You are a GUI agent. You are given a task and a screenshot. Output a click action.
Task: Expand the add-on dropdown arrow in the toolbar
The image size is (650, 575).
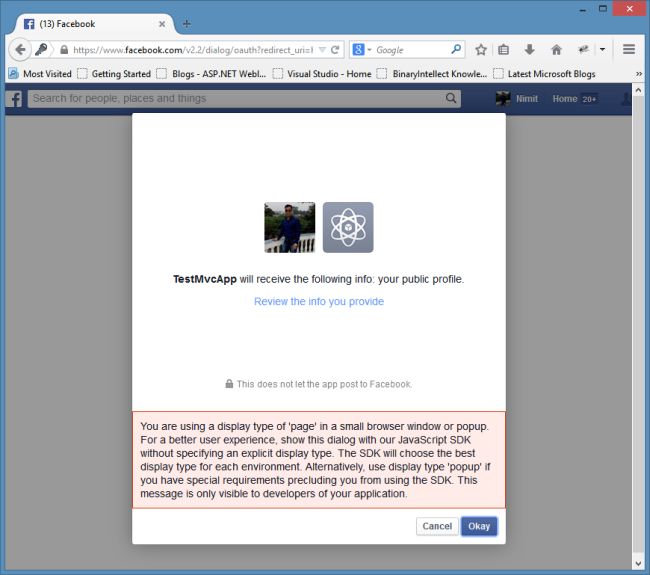602,50
